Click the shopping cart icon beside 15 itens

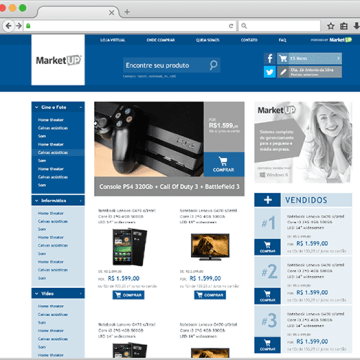coord(283,59)
